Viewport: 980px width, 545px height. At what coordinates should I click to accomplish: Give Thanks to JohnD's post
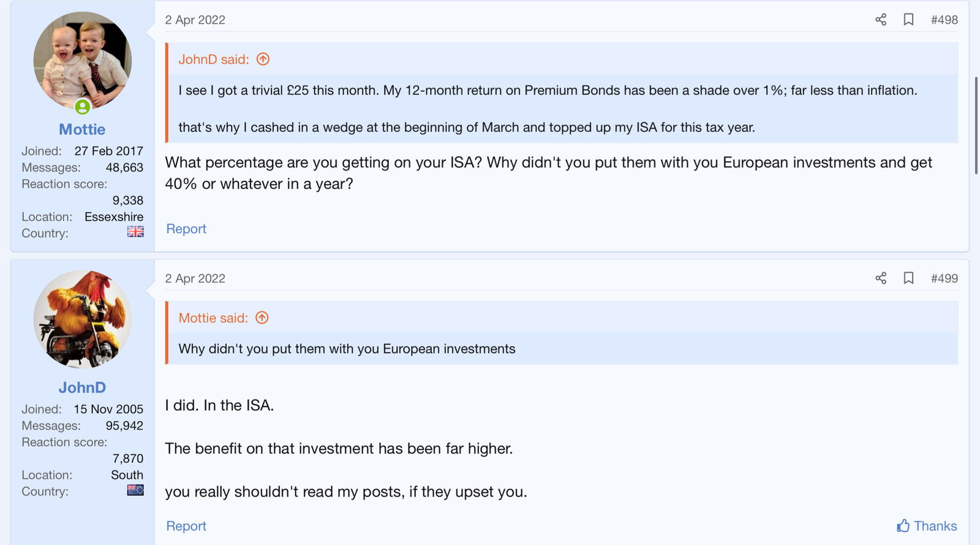pos(927,526)
